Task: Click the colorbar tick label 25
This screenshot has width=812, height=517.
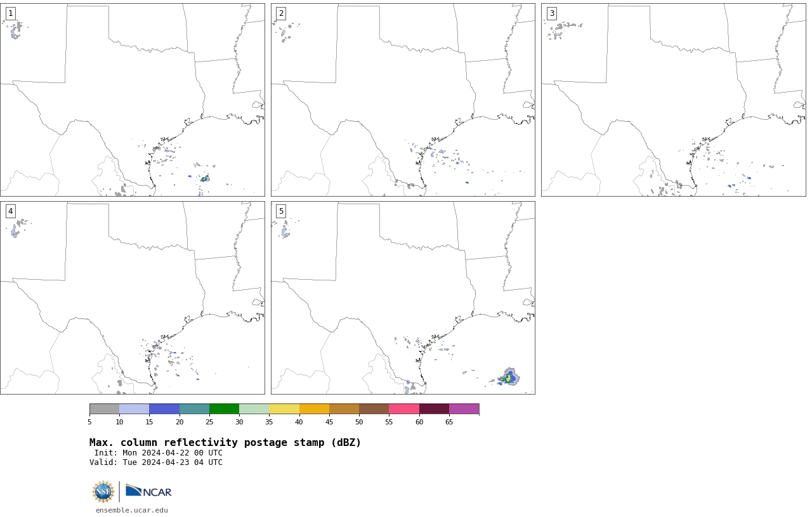Action: pyautogui.click(x=209, y=422)
